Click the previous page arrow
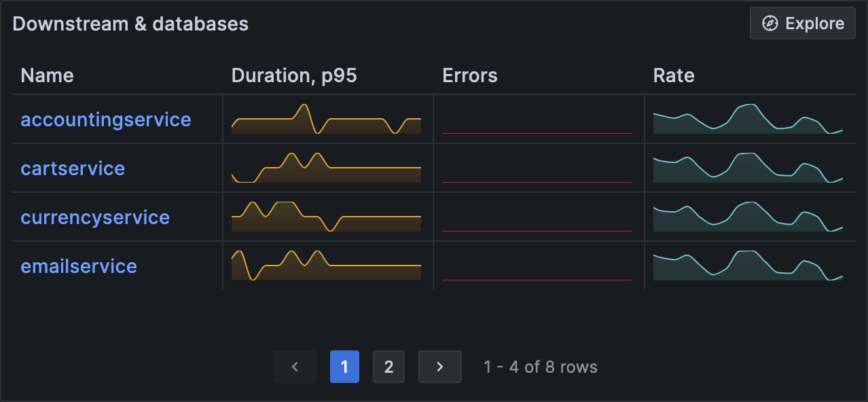 point(295,367)
